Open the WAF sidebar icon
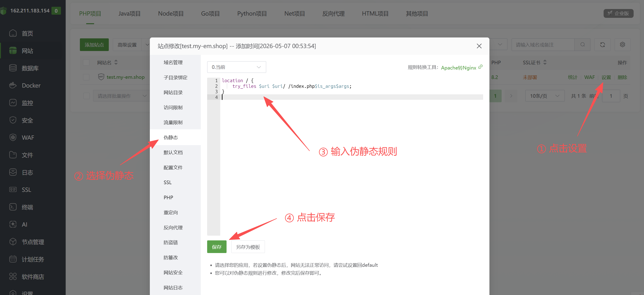644x295 pixels. [13, 137]
